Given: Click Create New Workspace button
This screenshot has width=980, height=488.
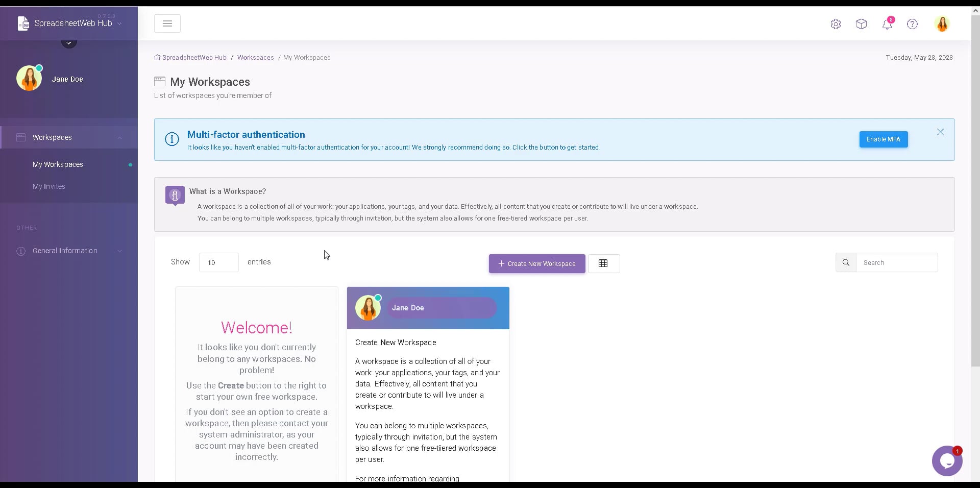Looking at the screenshot, I should click(x=537, y=263).
